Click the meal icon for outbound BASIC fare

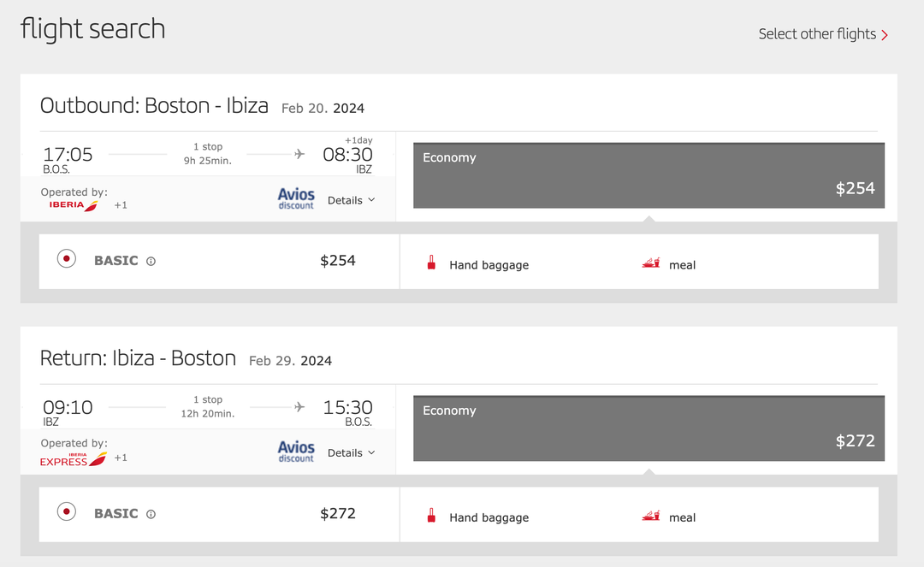[653, 264]
